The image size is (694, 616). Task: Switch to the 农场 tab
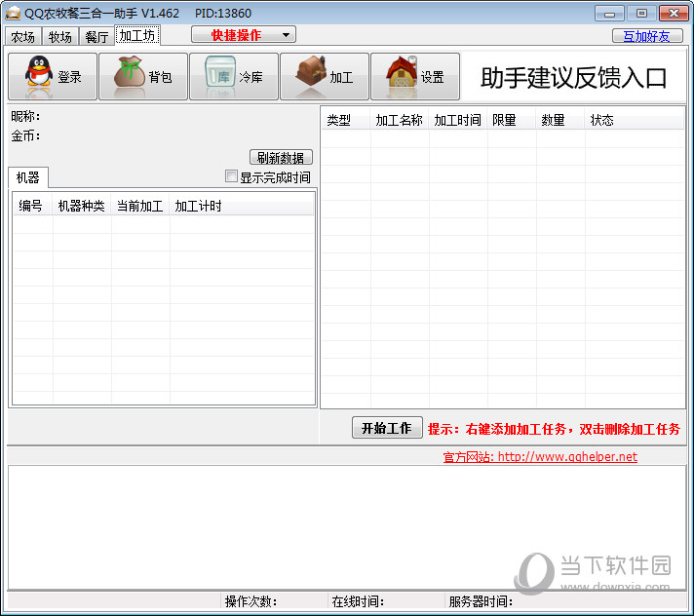pos(23,37)
